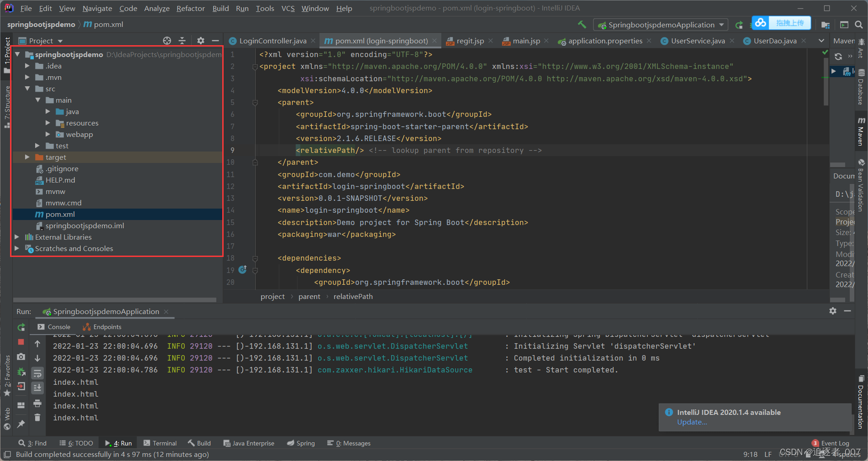
Task: Open the Project panel settings gear
Action: point(201,41)
